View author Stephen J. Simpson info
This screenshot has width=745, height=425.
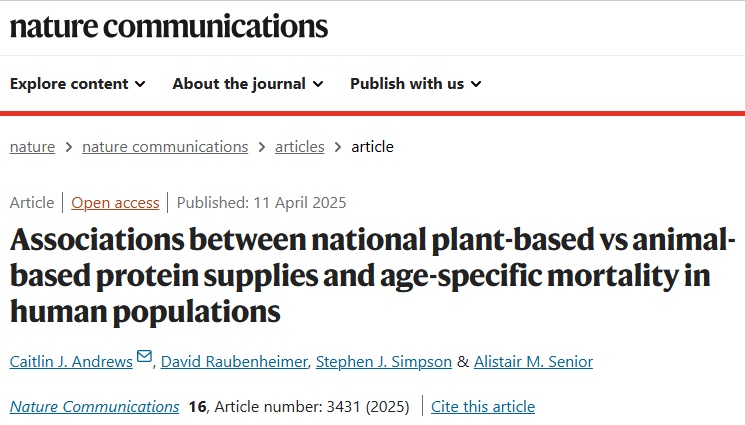tap(383, 362)
